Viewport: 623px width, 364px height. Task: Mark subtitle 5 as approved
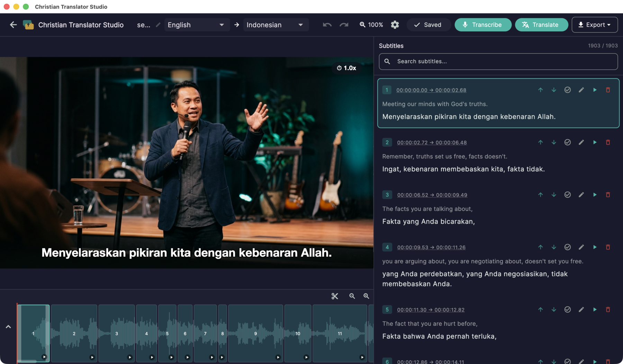[567, 310]
